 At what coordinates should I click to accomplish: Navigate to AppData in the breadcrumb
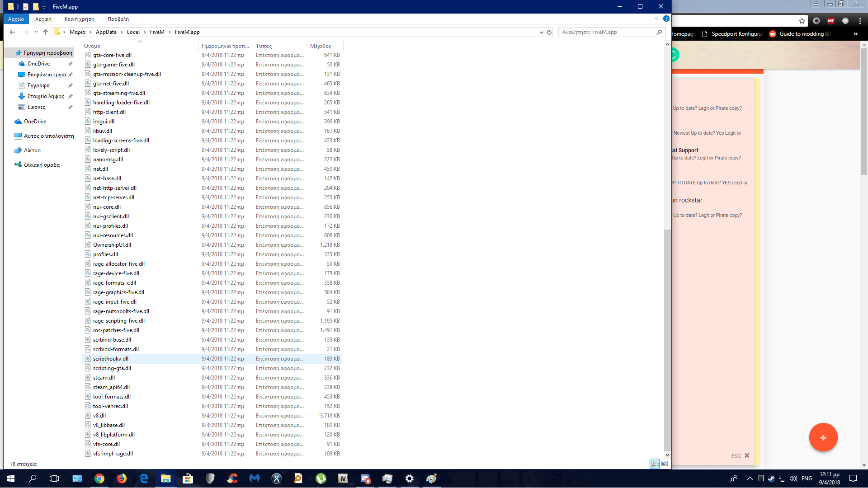tap(106, 32)
